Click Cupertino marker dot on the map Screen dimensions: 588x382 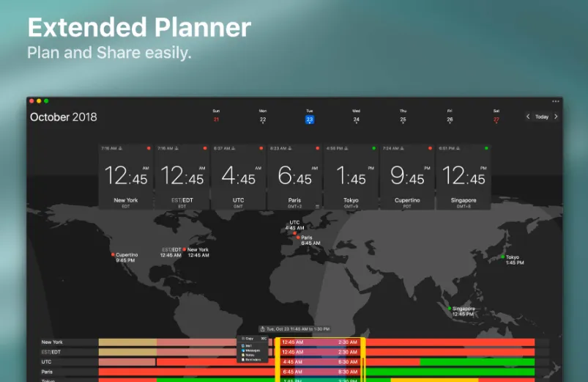point(113,254)
